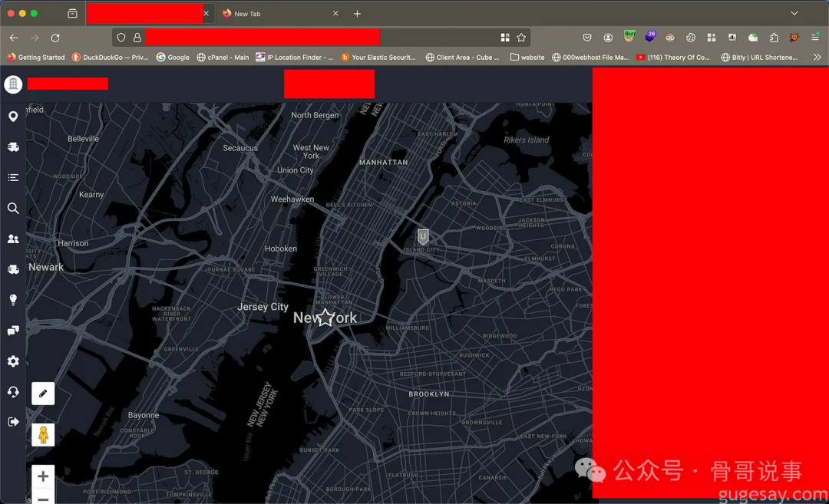The width and height of the screenshot is (829, 504).
Task: Open the lightbulb tips icon in sidebar
Action: 13,299
